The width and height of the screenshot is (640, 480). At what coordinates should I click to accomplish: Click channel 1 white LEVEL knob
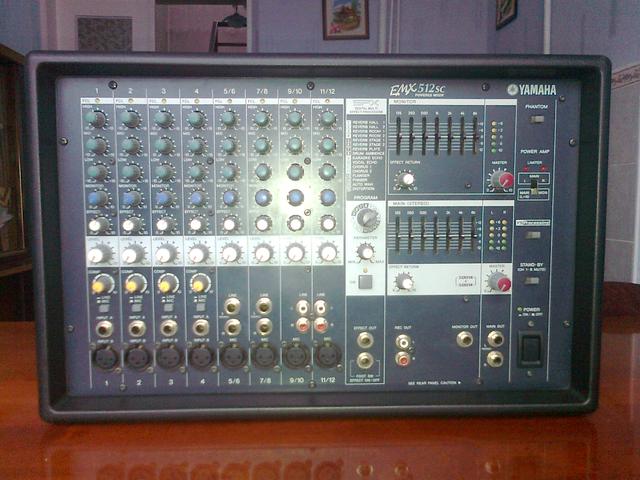97,254
